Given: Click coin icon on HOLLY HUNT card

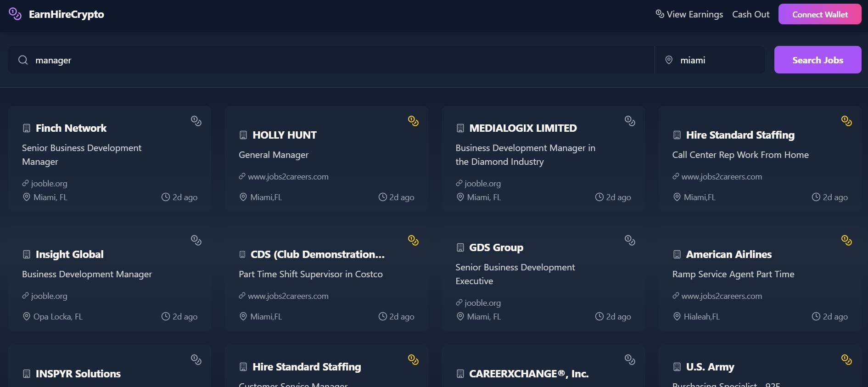Looking at the screenshot, I should pos(413,121).
